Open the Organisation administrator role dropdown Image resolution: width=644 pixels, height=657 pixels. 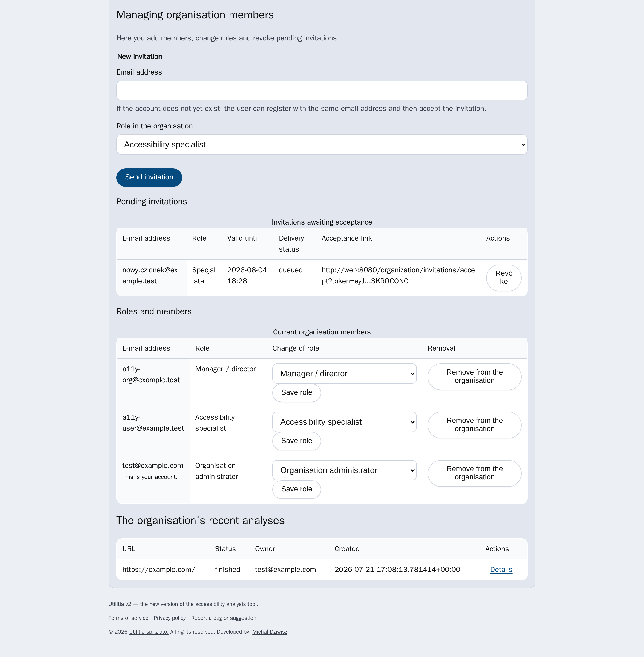tap(344, 470)
